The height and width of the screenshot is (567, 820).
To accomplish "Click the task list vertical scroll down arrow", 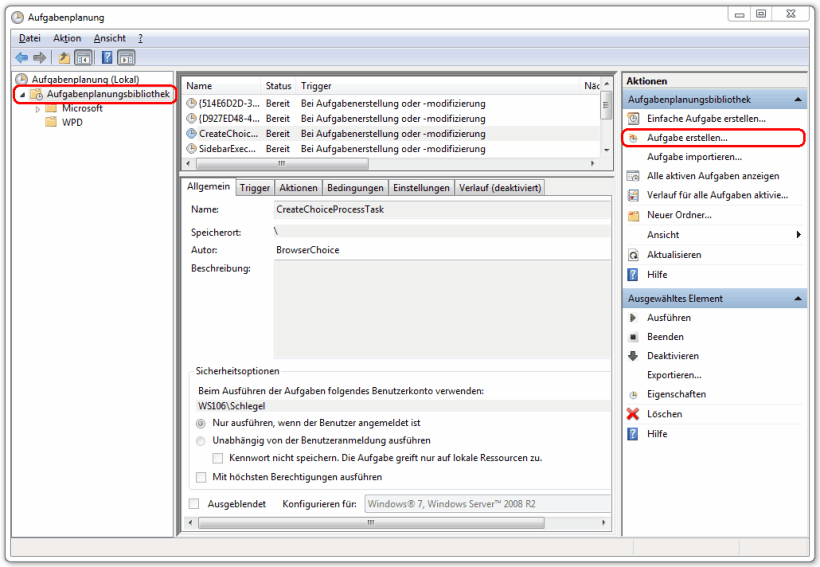I will click(606, 150).
